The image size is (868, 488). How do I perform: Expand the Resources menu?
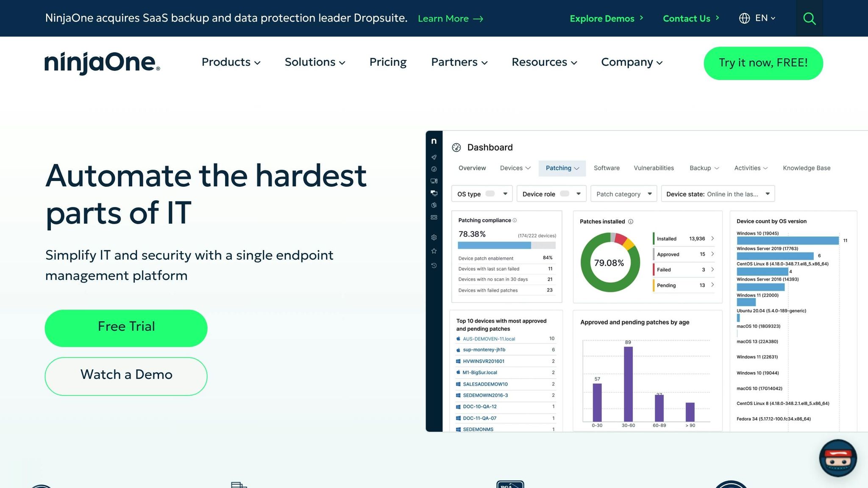click(545, 62)
